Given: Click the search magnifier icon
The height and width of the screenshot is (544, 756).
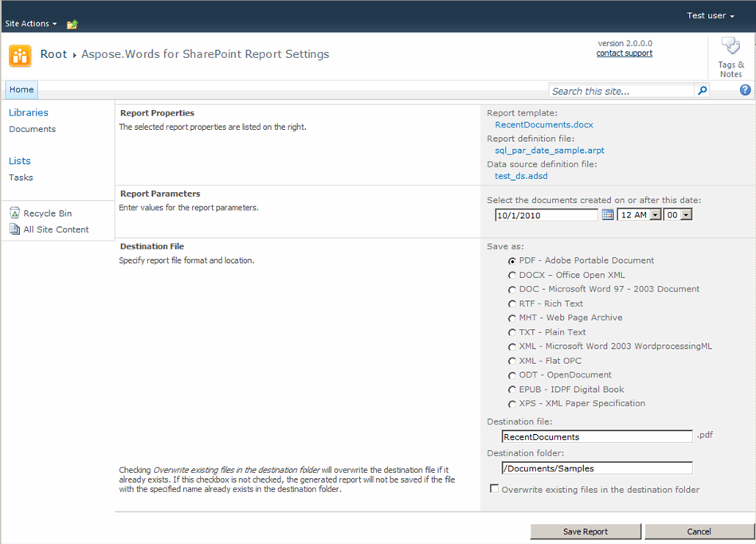Looking at the screenshot, I should tap(702, 91).
